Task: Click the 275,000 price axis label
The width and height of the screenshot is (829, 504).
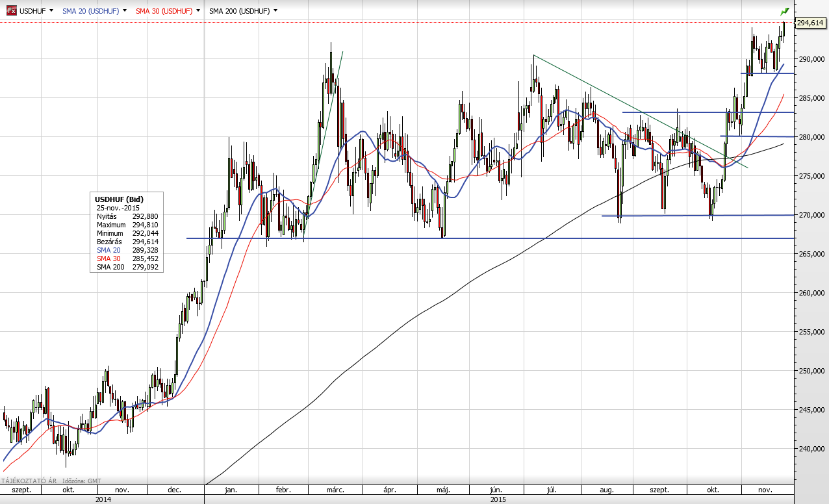Action: [811, 176]
